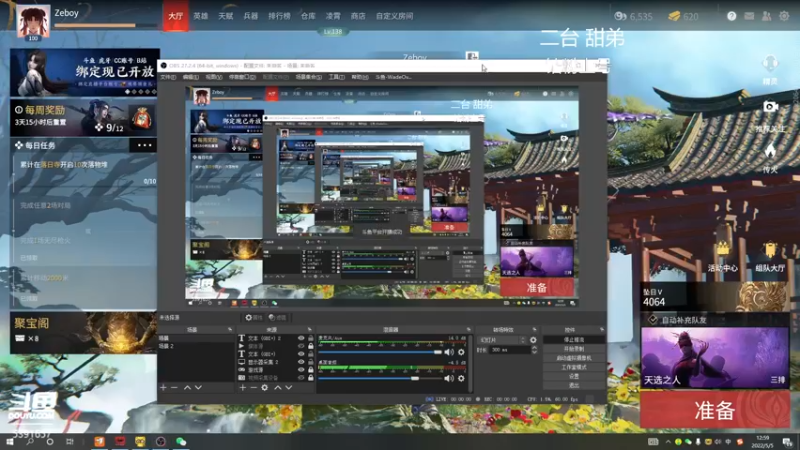Pop out the OBS sources dock via header icon

pos(309,330)
